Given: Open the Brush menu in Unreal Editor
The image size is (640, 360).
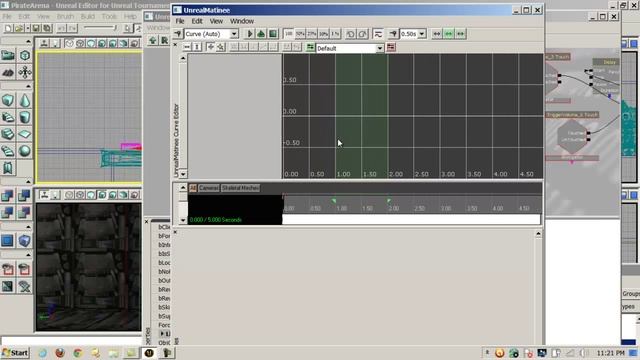Looking at the screenshot, I should (x=65, y=16).
